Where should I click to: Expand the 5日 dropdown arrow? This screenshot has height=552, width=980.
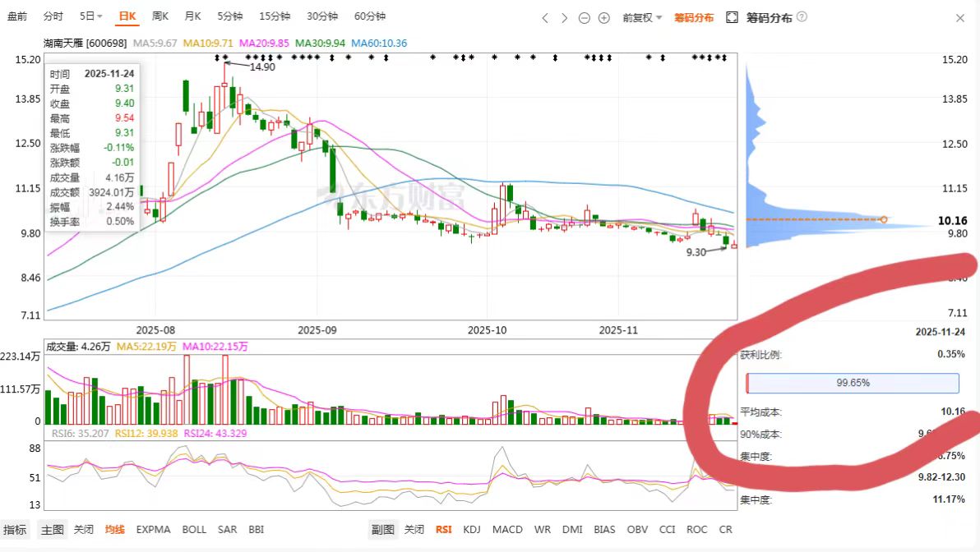(x=100, y=17)
